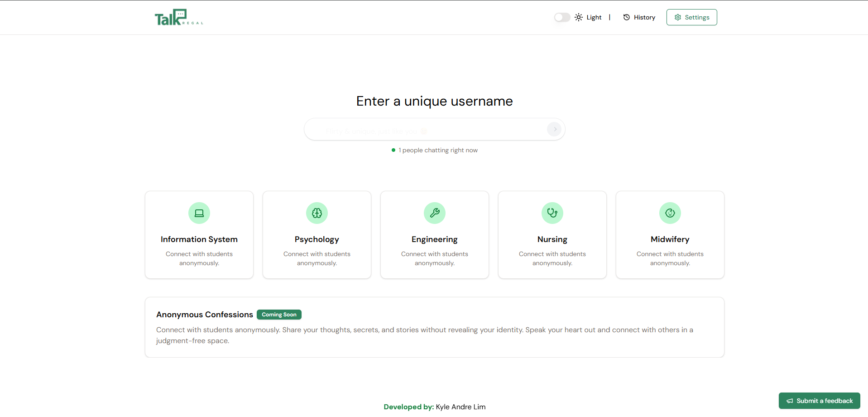The height and width of the screenshot is (417, 868).
Task: Click the sun icon beside Light
Action: tap(579, 17)
